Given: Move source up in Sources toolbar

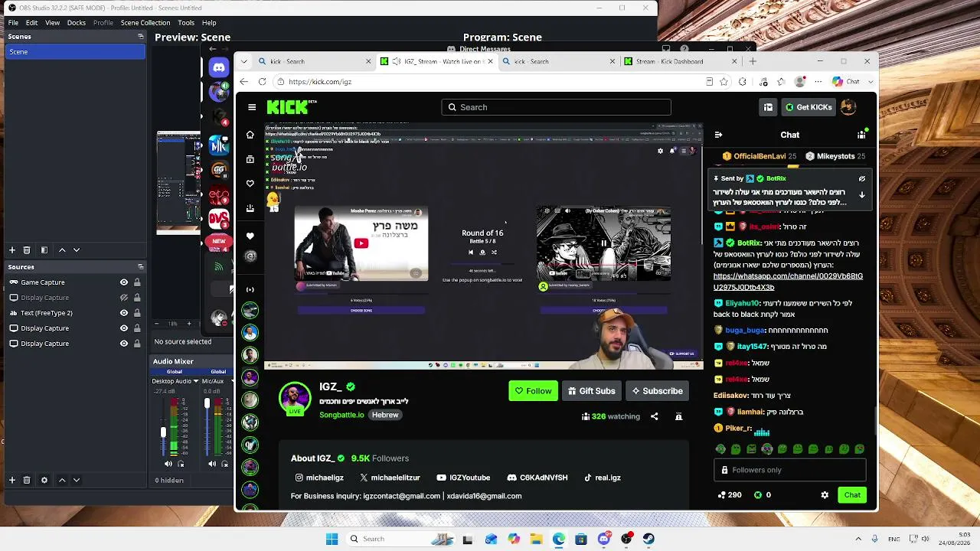Looking at the screenshot, I should click(62, 480).
